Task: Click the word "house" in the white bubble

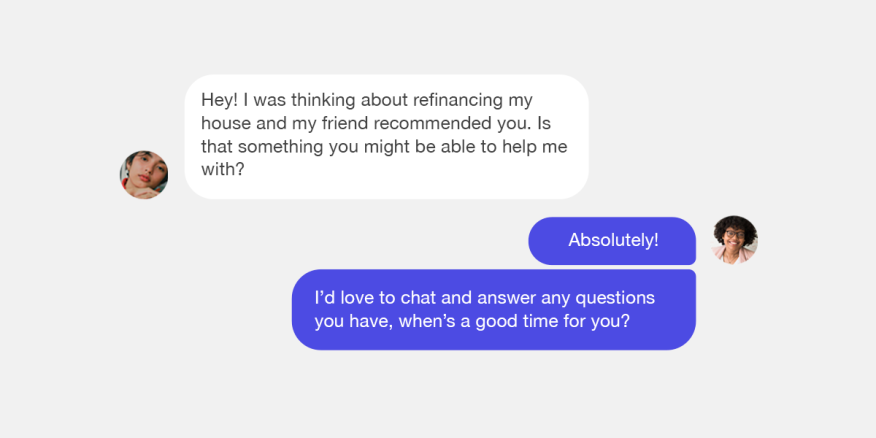Action: click(224, 124)
